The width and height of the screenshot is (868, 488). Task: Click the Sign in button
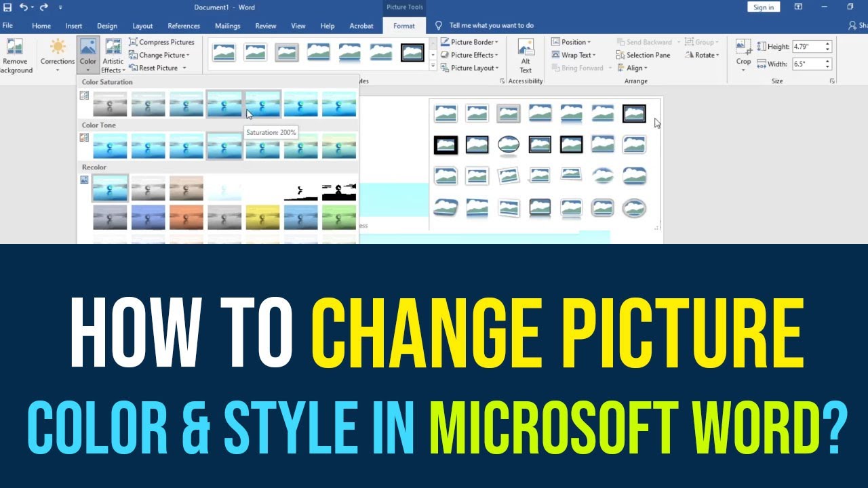coord(764,7)
